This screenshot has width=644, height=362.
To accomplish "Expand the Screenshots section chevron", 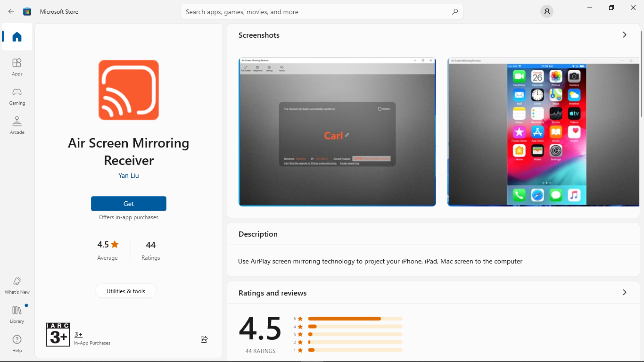I will pos(625,35).
